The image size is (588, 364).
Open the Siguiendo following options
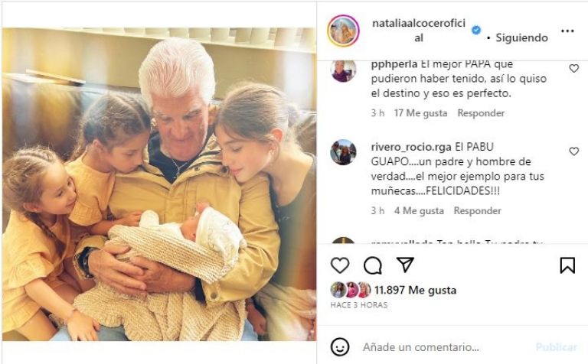pyautogui.click(x=521, y=37)
